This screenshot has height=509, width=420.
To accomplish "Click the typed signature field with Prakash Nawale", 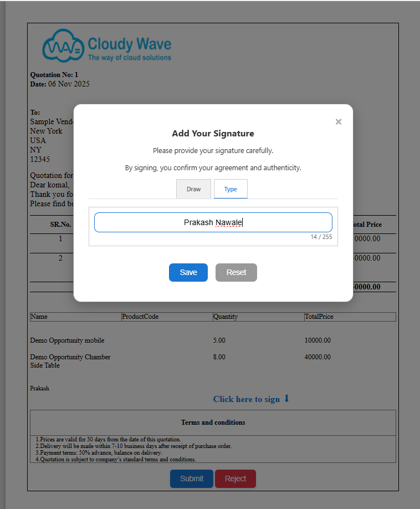I will click(213, 222).
